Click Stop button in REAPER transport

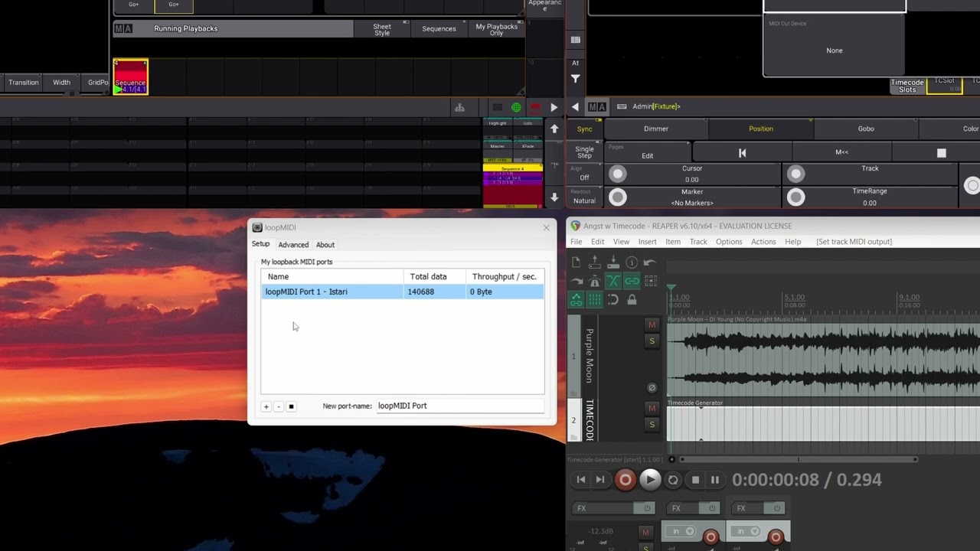click(695, 480)
